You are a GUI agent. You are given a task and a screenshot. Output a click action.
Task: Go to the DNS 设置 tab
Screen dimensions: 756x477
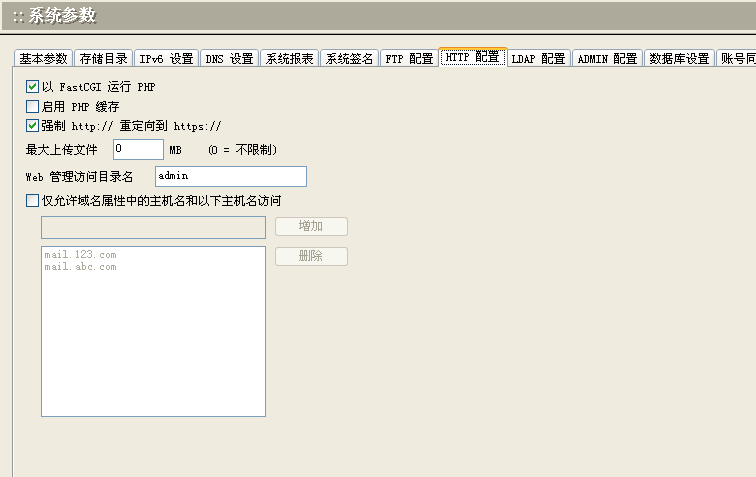pos(229,59)
